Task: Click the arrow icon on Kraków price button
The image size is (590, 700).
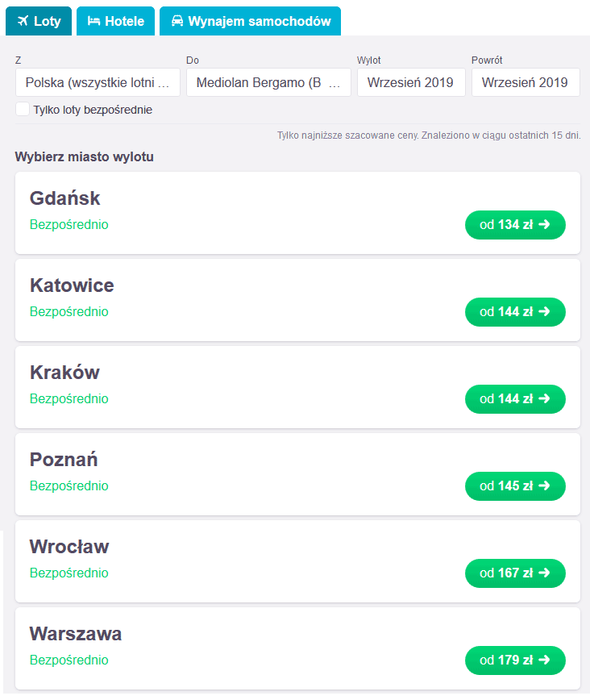Action: pos(543,398)
